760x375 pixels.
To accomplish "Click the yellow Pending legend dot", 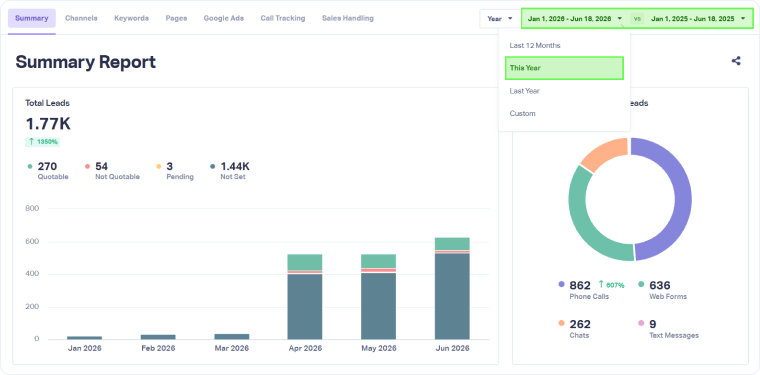I will tap(158, 167).
